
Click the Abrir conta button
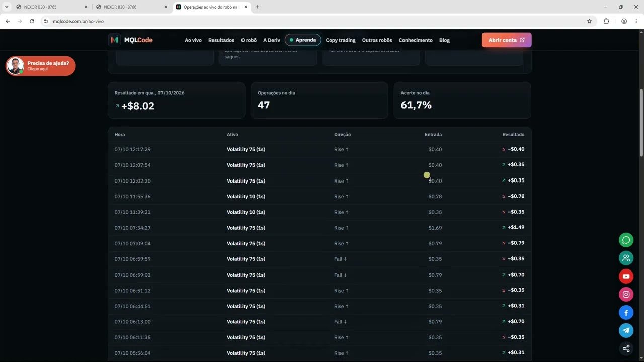(507, 40)
